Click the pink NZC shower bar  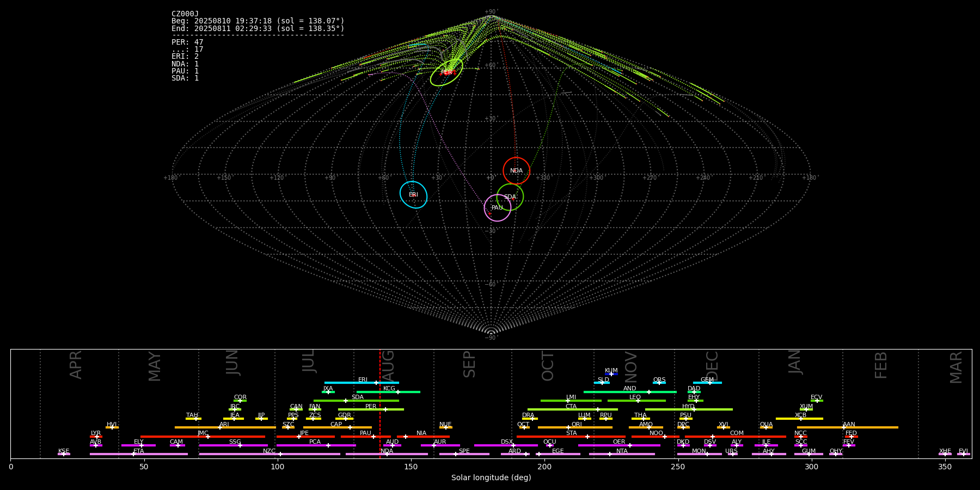(269, 454)
